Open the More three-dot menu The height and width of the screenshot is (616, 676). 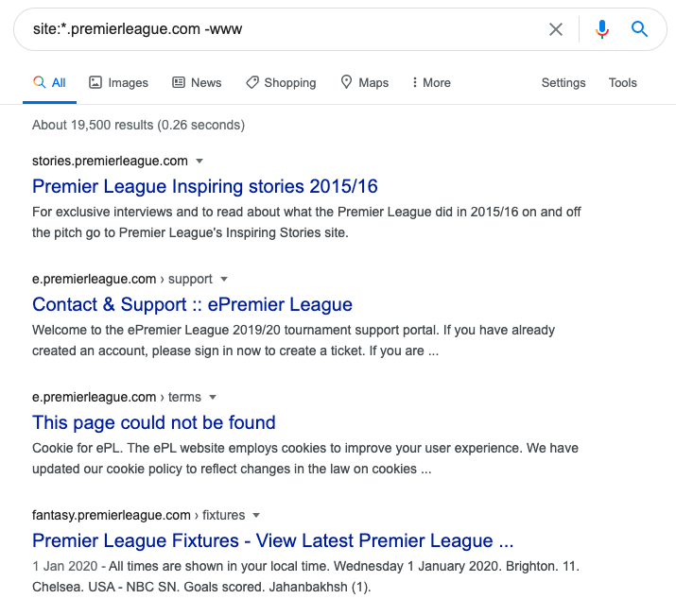click(x=415, y=82)
